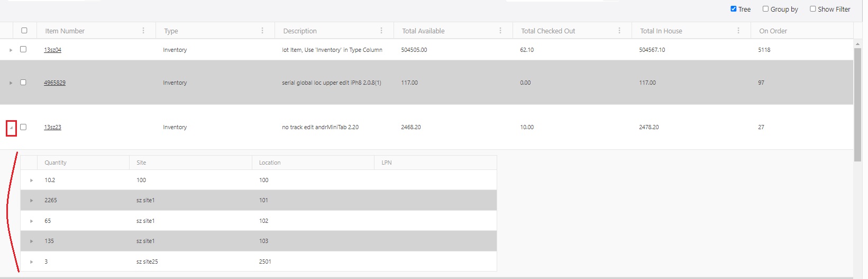Select the 504505.00 total available cell
This screenshot has width=868, height=279.
coord(414,50)
